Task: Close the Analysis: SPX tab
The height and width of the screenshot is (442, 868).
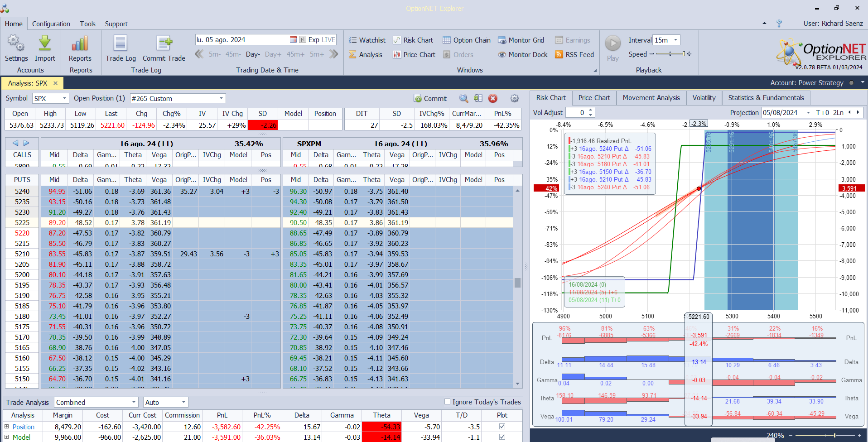Action: coord(55,83)
